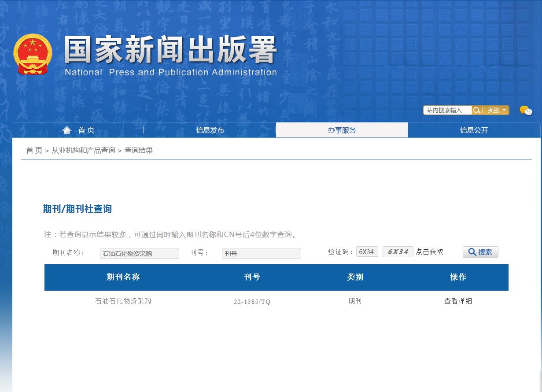The width and height of the screenshot is (542, 392).
Task: Click the 刊号 input field
Action: tap(261, 253)
